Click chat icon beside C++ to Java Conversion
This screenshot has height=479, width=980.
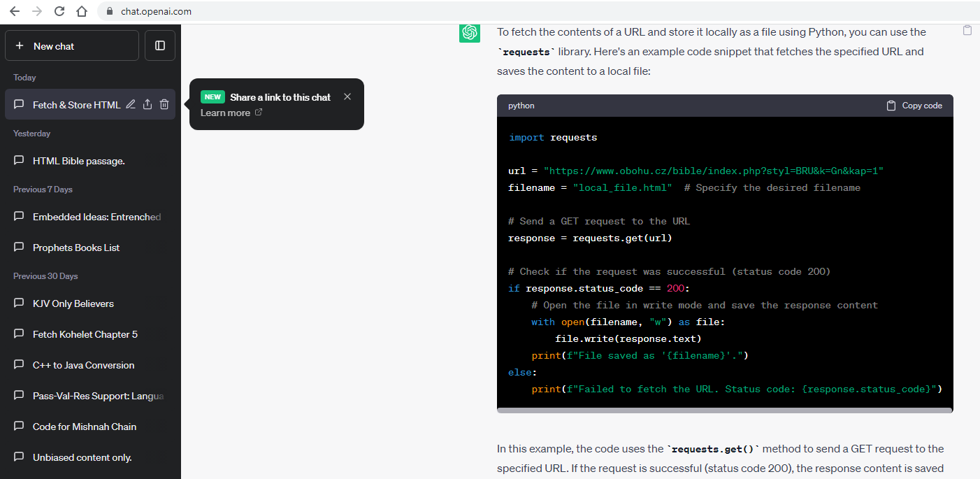point(19,365)
